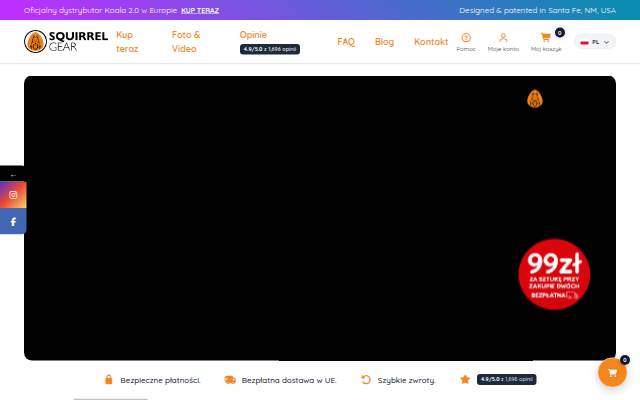Click the orange star rating icon
Screen dimensions: 640x400
pos(465,380)
